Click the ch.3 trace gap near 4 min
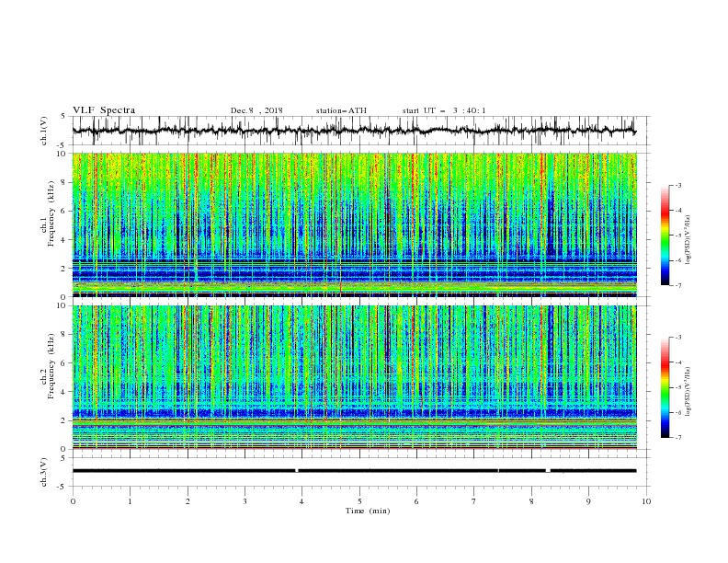This screenshot has height=563, width=728. [x=297, y=471]
